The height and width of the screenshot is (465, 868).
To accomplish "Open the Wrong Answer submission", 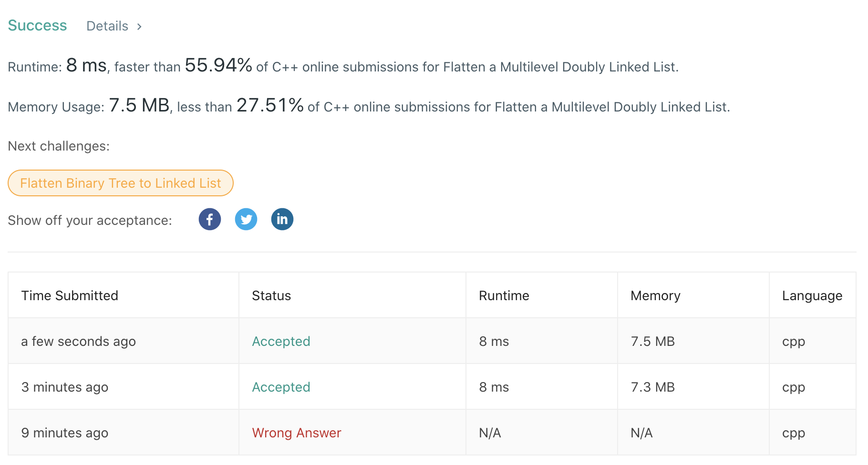I will click(x=296, y=433).
